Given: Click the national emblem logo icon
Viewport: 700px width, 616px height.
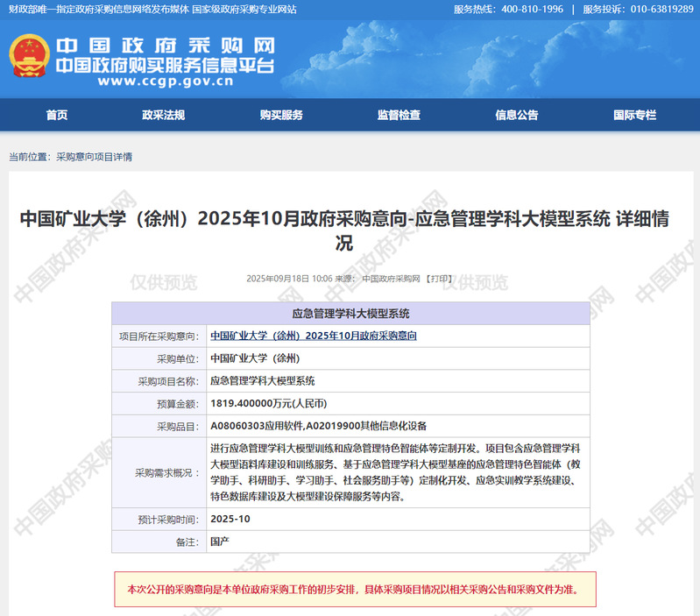Looking at the screenshot, I should click(29, 56).
